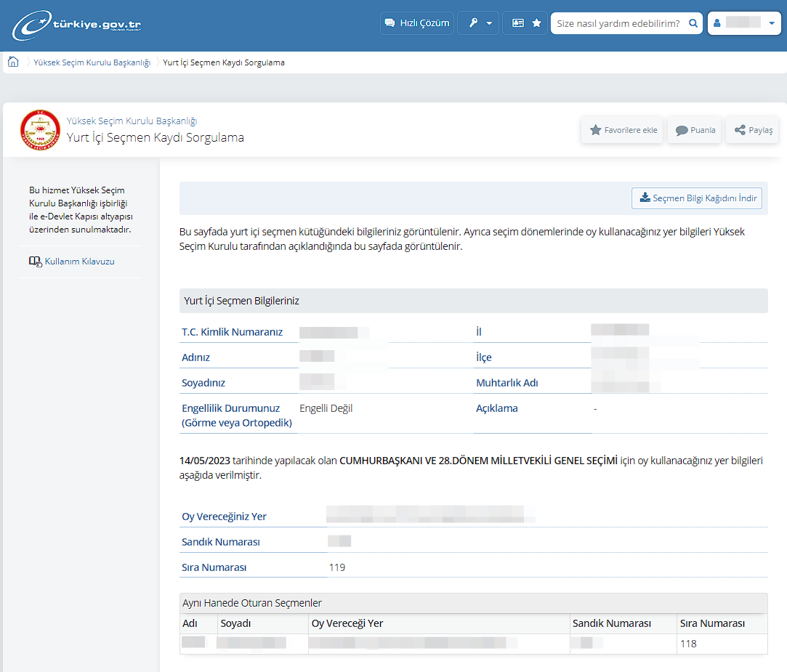Viewport: 787px width, 672px height.
Task: Add the service with Favorilere ekle
Action: coord(623,130)
